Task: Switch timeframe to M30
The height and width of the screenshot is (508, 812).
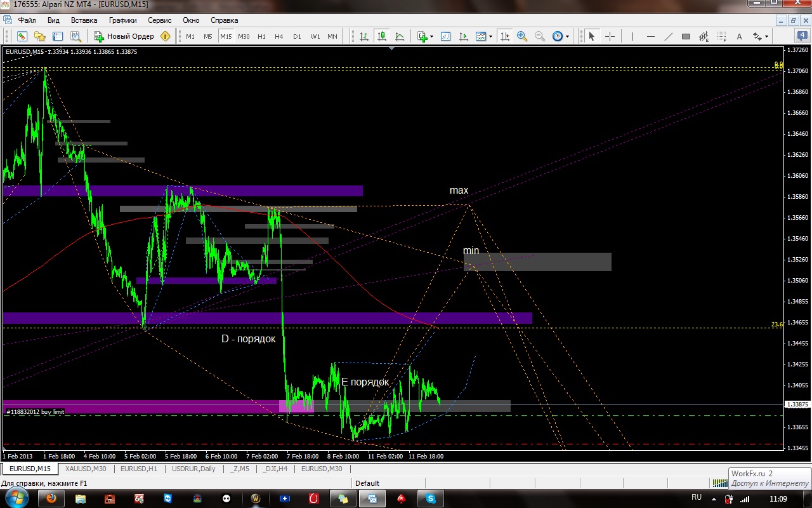Action: (244, 36)
